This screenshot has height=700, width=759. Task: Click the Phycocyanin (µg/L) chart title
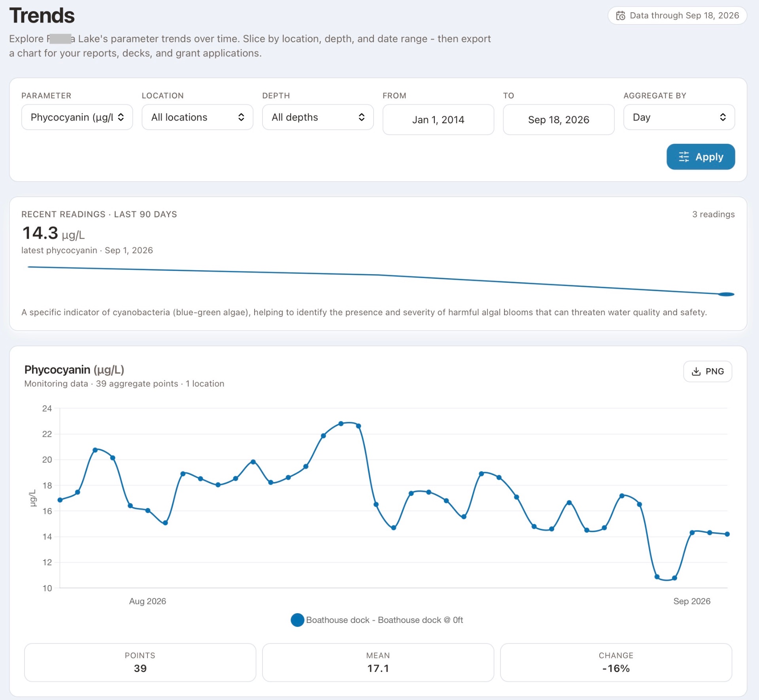pyautogui.click(x=74, y=370)
